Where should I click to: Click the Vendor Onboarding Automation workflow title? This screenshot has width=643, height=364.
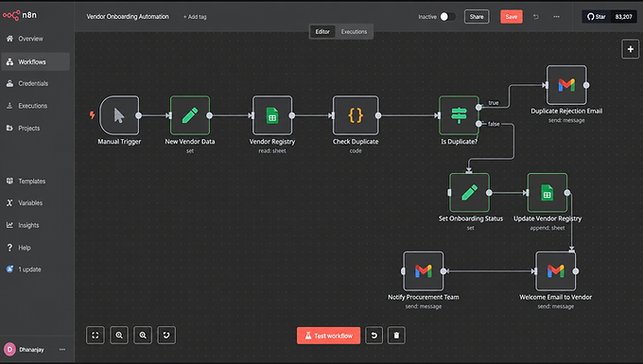pyautogui.click(x=128, y=17)
